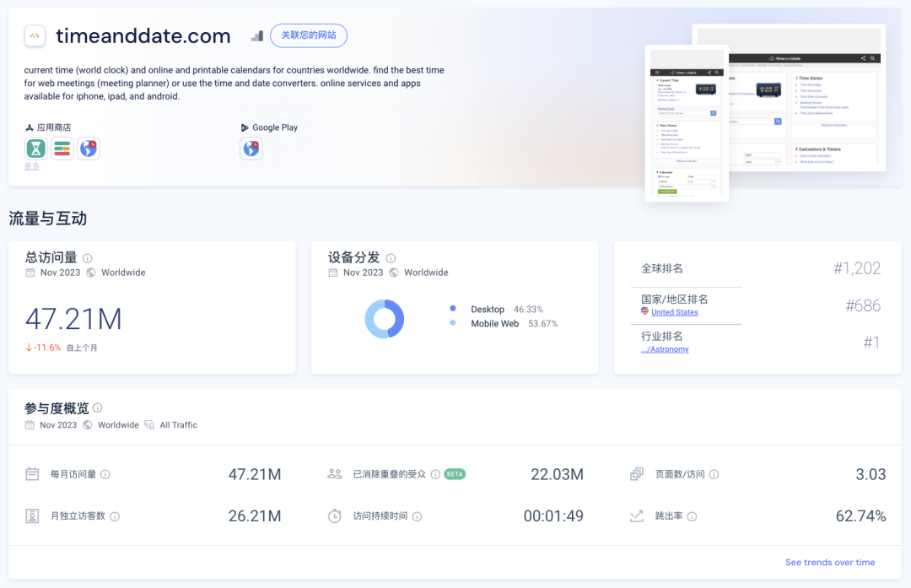Click the App Store icon next to 应用商店
911x588 pixels.
[29, 128]
